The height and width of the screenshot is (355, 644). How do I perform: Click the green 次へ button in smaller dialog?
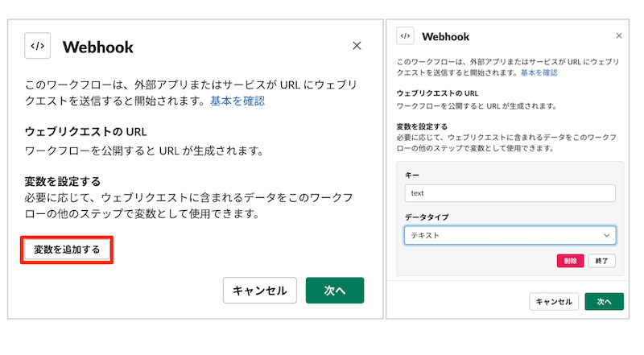[x=604, y=302]
